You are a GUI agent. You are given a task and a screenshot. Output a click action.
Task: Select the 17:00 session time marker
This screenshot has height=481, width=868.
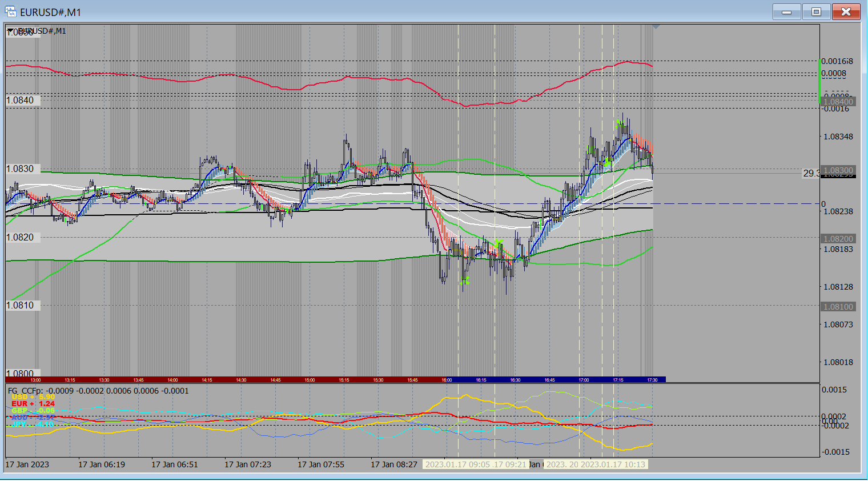584,380
